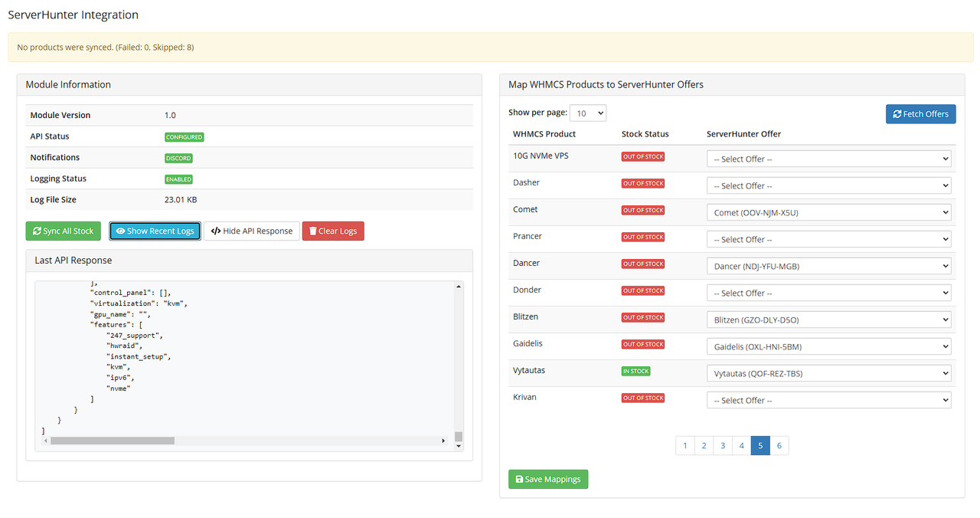Image resolution: width=980 pixels, height=518 pixels.
Task: Click the Sync All Stock button
Action: point(63,231)
